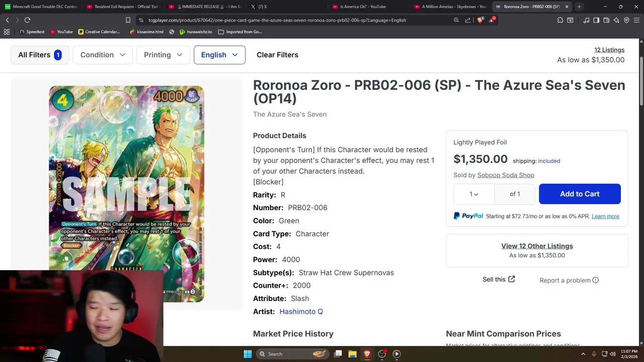Toggle the browser sidebar panel icon
This screenshot has height=362, width=644.
tap(596, 20)
